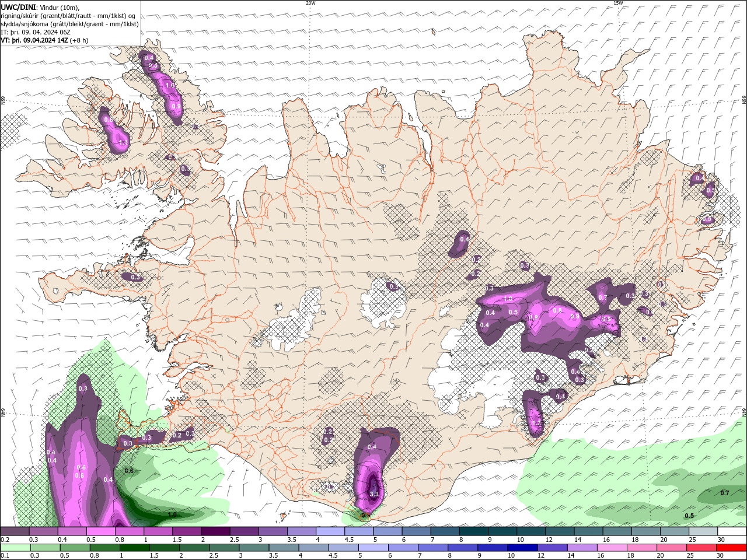Click the "rigning/skúrir" legend description line
Viewport: 747px width, 560px height.
point(68,16)
